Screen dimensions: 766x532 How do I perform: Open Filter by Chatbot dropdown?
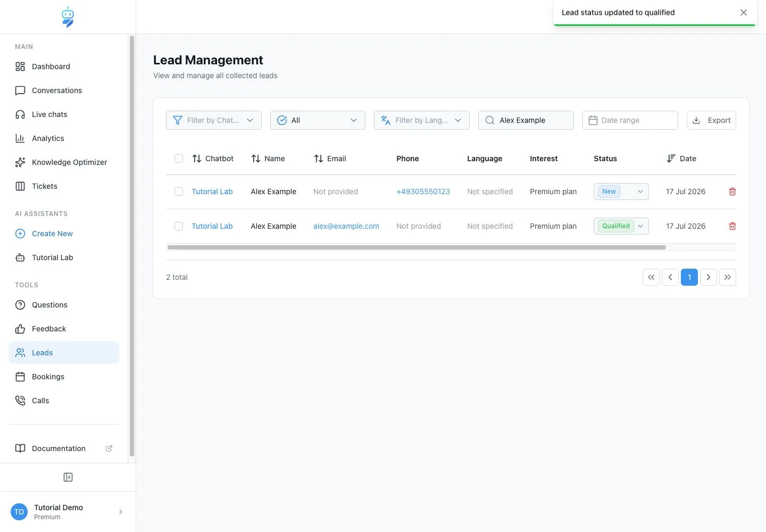click(214, 120)
